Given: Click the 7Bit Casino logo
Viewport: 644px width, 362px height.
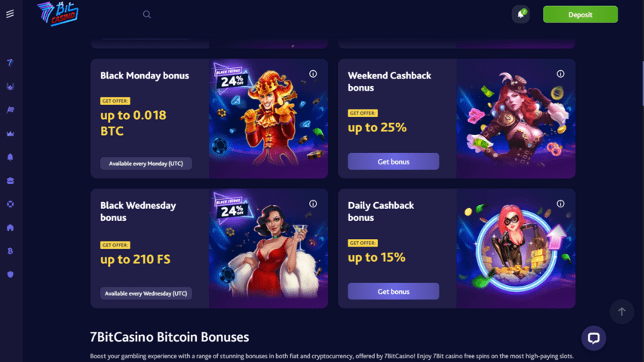Looking at the screenshot, I should (x=57, y=14).
